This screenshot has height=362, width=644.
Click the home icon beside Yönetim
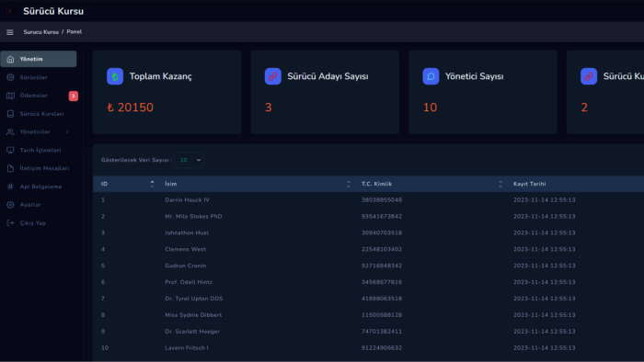10,59
